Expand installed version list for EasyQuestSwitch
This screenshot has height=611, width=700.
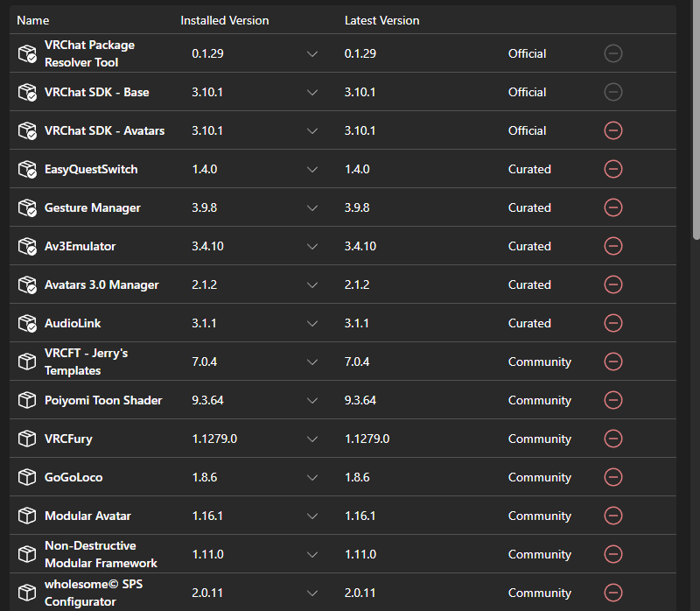coord(312,169)
